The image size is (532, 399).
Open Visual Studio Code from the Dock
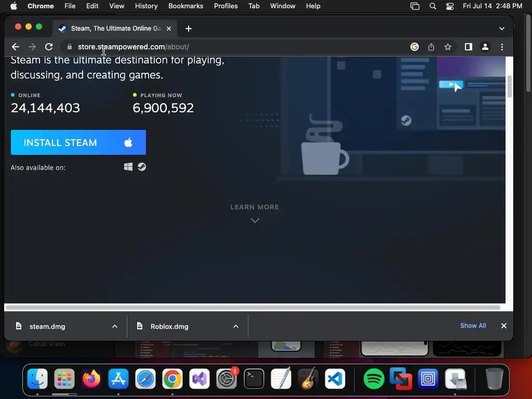(335, 379)
